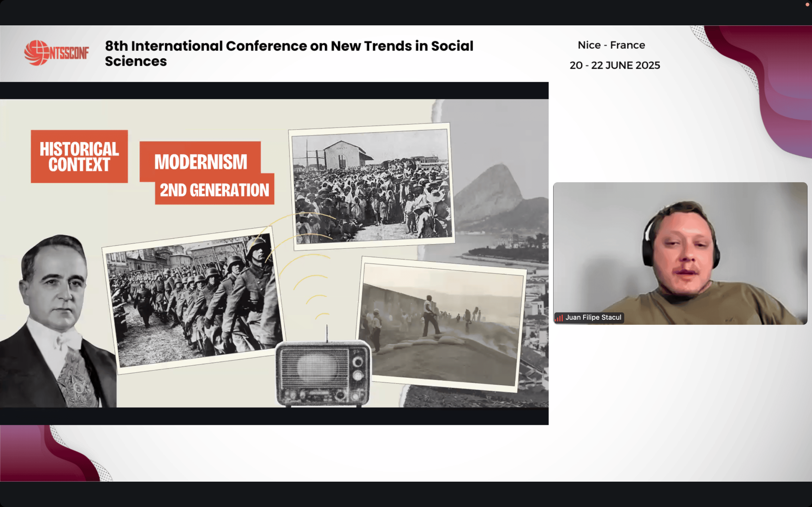Click the 20 - 22 JUNE 2025 date
812x507 pixels.
(x=614, y=65)
